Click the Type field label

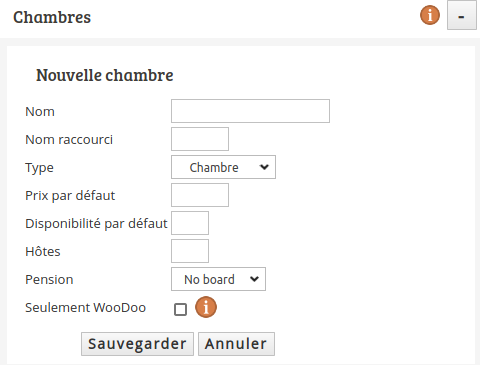[39, 168]
